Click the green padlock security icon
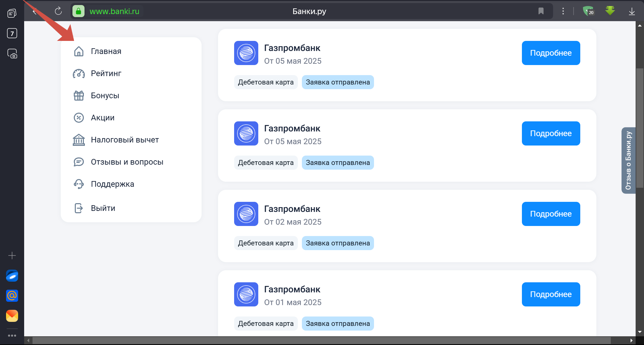Image resolution: width=644 pixels, height=345 pixels. pos(78,11)
